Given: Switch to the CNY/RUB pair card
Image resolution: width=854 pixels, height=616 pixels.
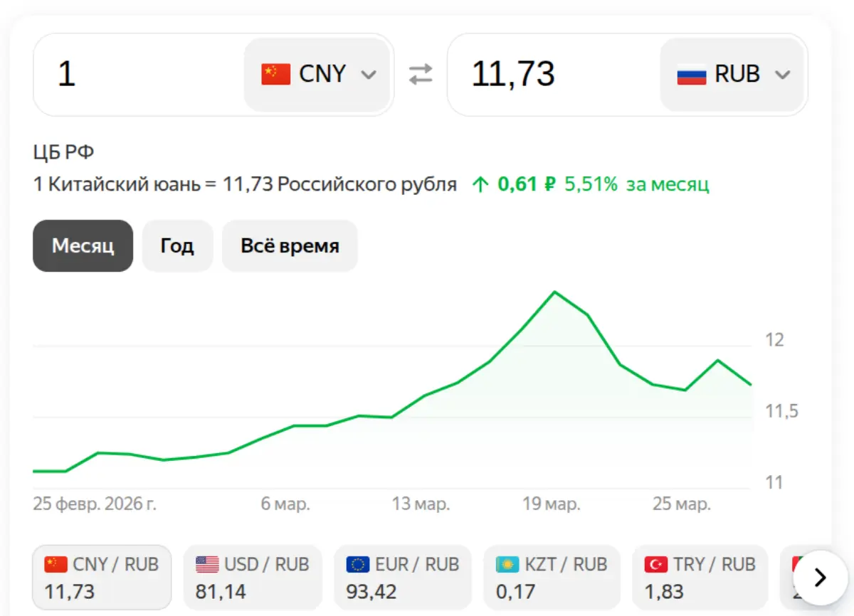Looking at the screenshot, I should 101,576.
